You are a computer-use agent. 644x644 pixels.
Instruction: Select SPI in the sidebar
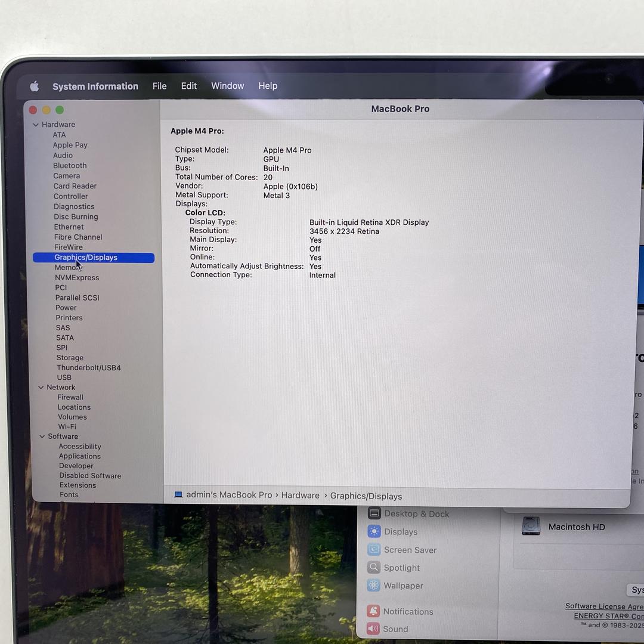coord(61,348)
